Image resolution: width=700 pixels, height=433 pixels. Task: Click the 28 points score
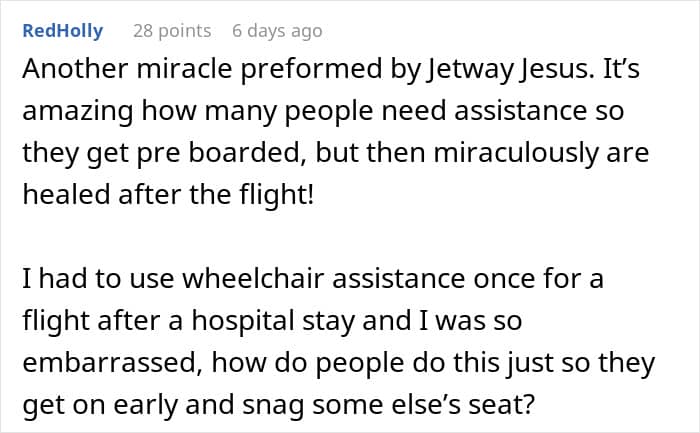click(x=172, y=31)
